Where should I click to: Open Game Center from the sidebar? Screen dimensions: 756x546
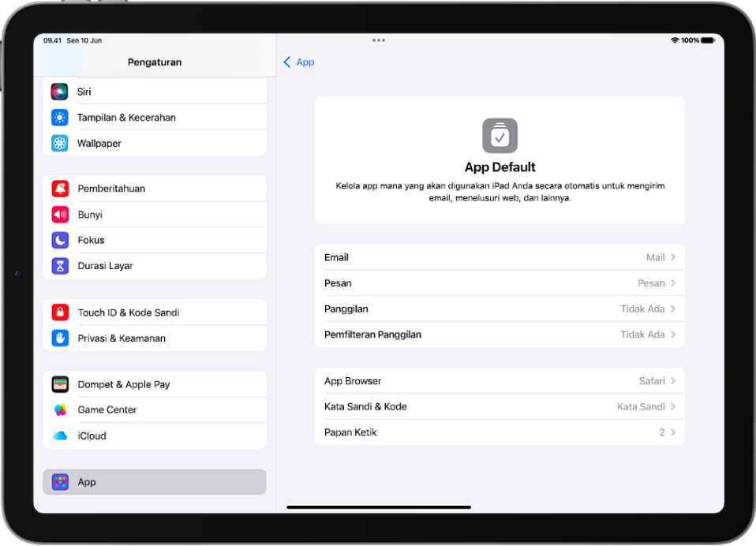107,409
